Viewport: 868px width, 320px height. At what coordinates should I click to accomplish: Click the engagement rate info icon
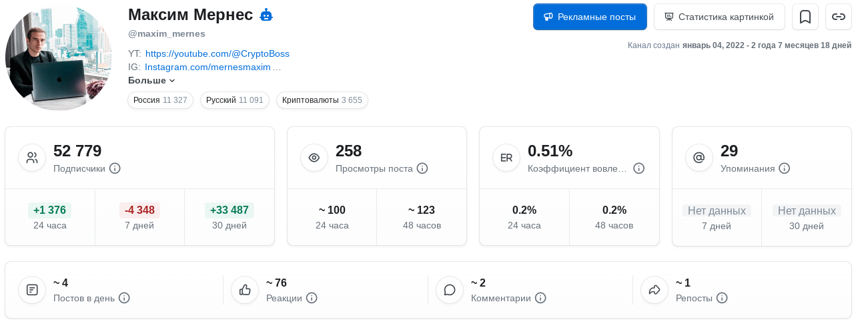[x=638, y=168]
